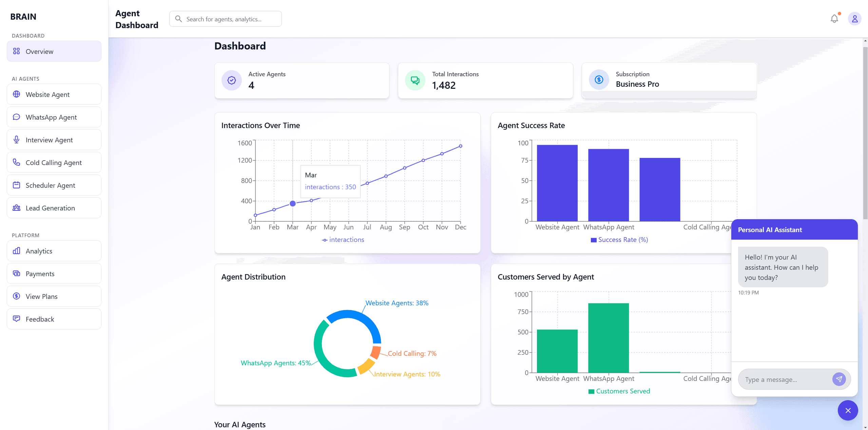Click the Website Agent success rate bar

tap(557, 183)
